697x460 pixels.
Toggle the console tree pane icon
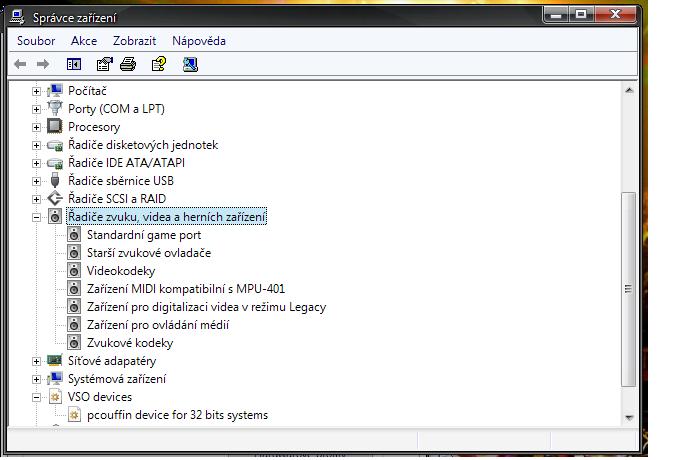click(74, 64)
